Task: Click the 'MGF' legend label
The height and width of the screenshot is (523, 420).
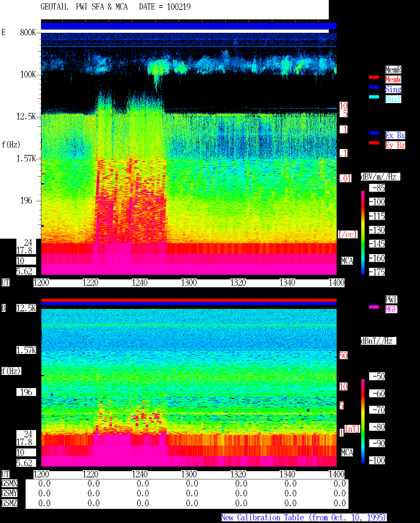Action: tap(391, 309)
